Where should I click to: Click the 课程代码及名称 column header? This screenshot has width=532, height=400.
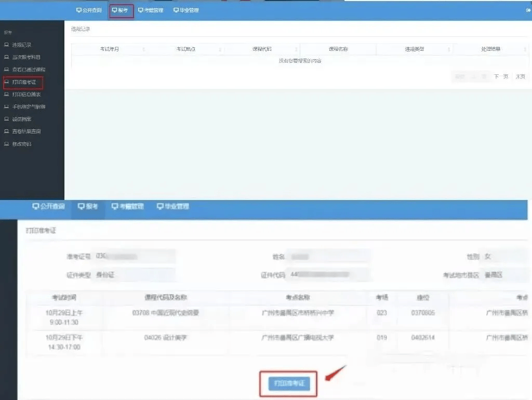click(x=166, y=298)
